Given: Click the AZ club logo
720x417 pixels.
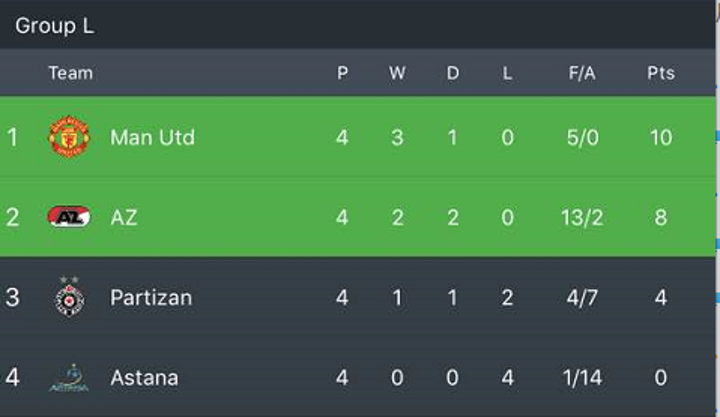Looking at the screenshot, I should tap(70, 217).
